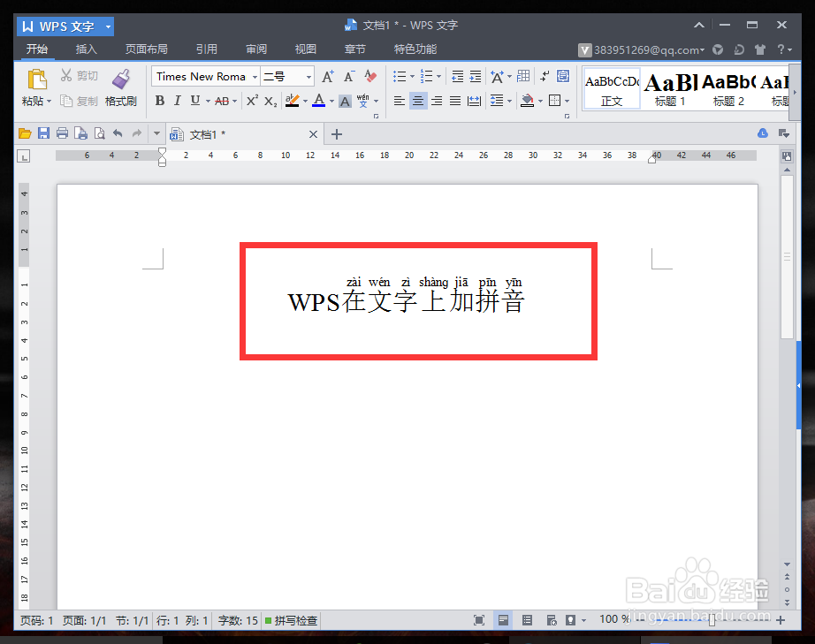
Task: Apply superscript X² formatting
Action: click(x=252, y=101)
